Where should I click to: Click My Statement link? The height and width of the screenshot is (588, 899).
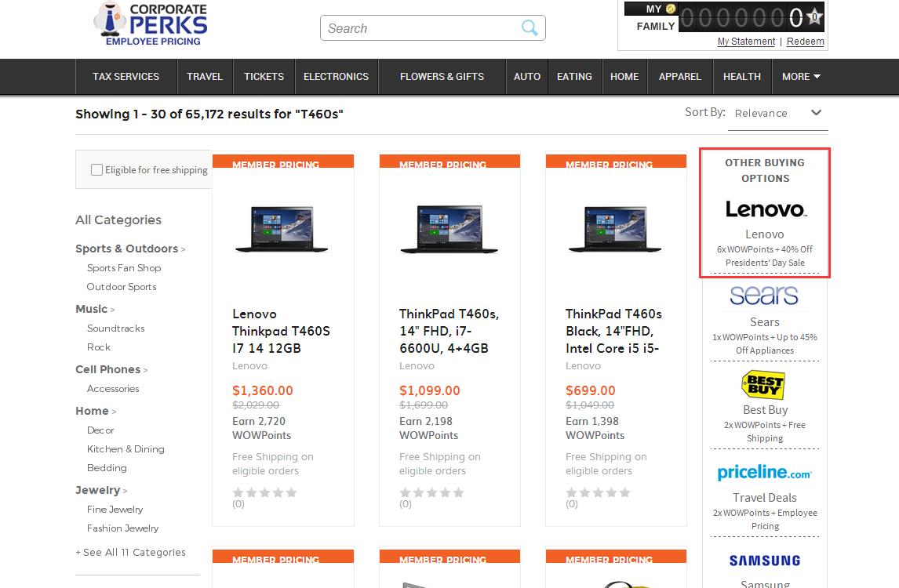[746, 42]
